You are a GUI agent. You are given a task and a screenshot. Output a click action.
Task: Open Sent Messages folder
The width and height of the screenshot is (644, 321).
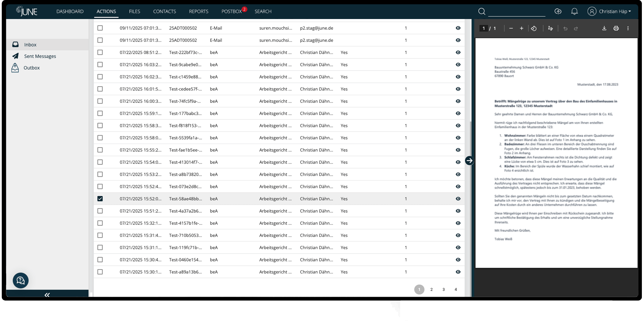pyautogui.click(x=40, y=56)
